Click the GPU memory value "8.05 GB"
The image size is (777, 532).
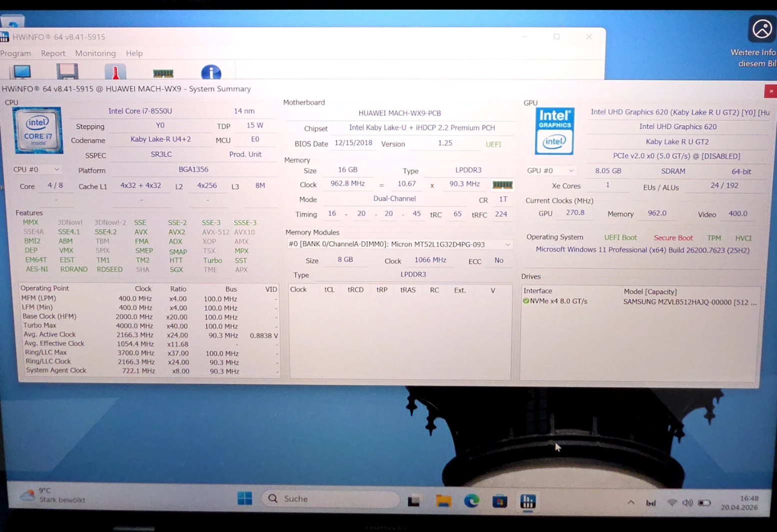[x=608, y=171]
